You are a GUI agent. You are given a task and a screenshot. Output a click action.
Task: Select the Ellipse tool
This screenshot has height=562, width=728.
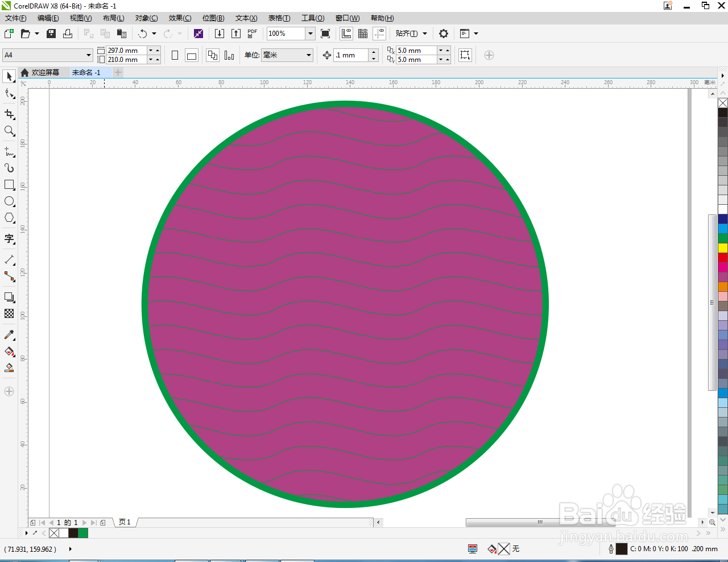9,201
